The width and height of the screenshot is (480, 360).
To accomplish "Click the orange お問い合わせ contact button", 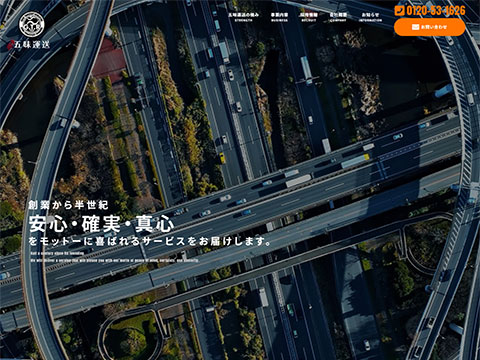I will [429, 27].
